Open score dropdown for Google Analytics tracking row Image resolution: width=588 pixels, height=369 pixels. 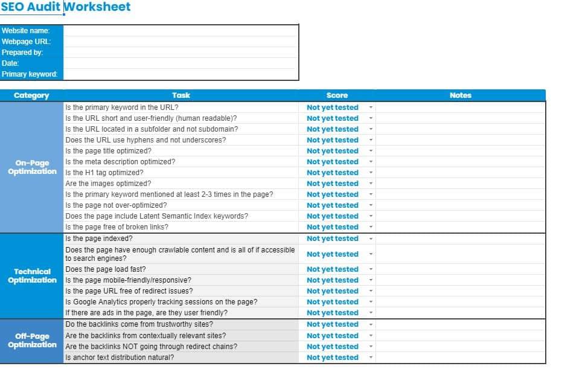[x=371, y=302]
